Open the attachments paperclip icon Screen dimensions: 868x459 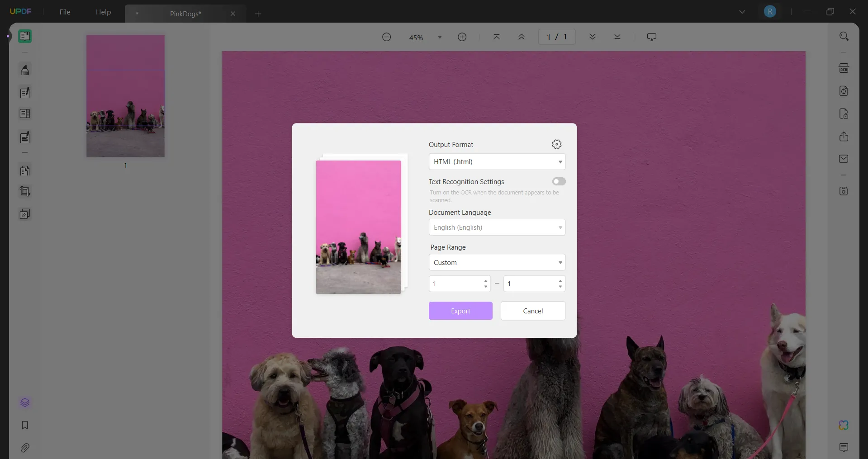click(25, 448)
